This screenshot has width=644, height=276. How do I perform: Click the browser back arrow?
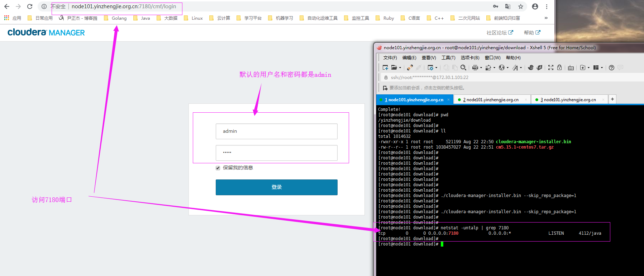pyautogui.click(x=7, y=6)
